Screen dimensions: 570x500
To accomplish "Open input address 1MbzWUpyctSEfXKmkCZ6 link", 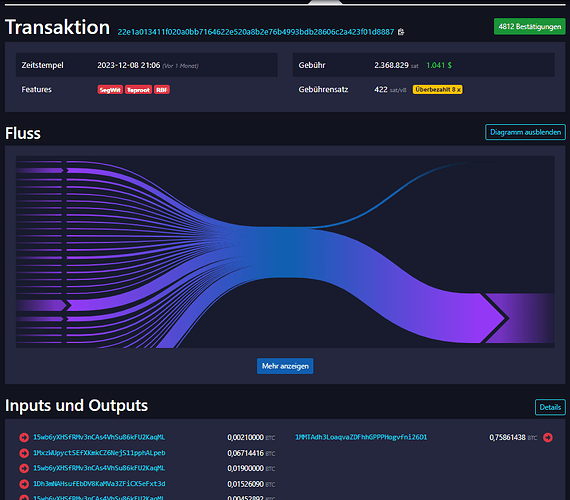I will pyautogui.click(x=99, y=453).
